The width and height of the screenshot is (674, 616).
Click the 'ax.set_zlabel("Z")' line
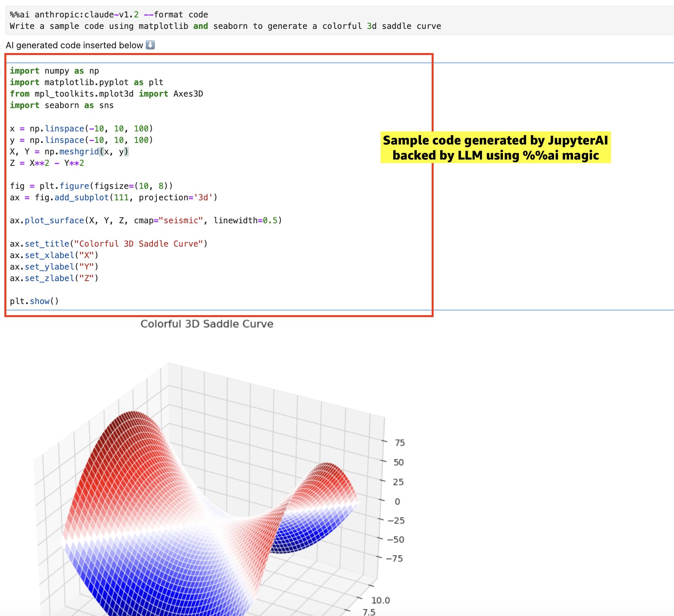pyautogui.click(x=54, y=278)
